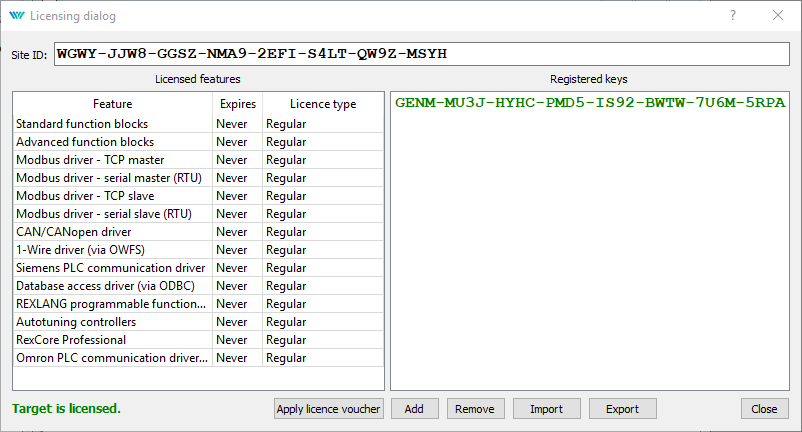Select REXLANG programmable function row
Viewport: 802px width, 432px height.
pyautogui.click(x=198, y=304)
